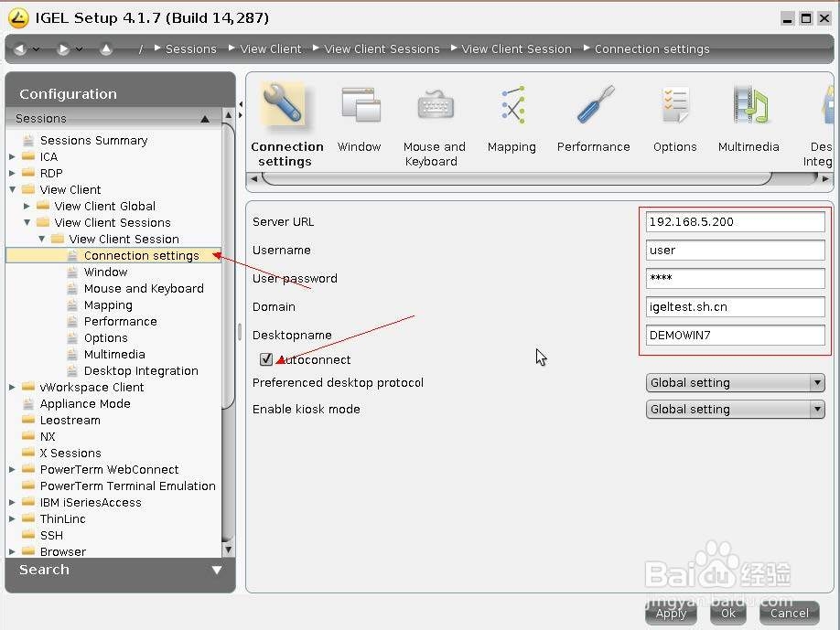Collapse the View Client Sessions node
This screenshot has width=840, height=630.
point(27,222)
